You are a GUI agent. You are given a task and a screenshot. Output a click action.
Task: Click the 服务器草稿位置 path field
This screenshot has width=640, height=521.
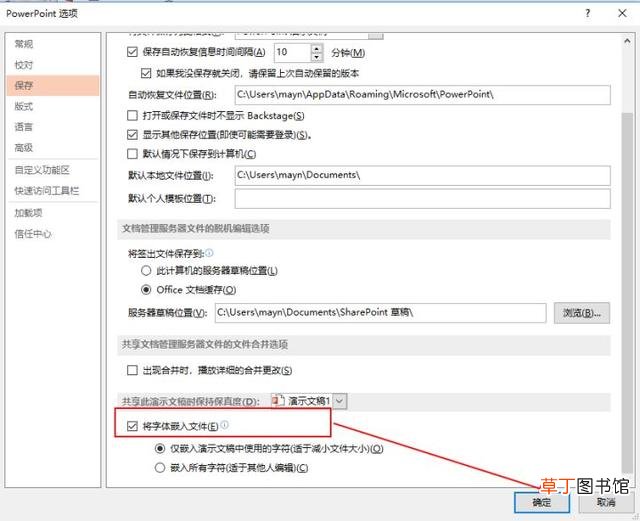(x=380, y=313)
